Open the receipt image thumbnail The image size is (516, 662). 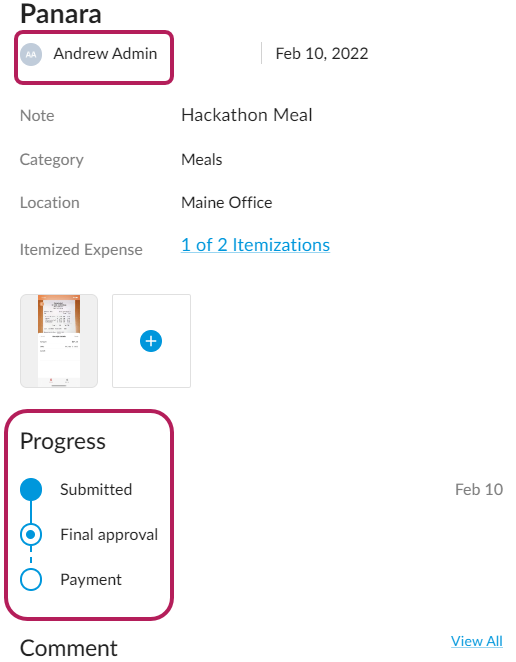pos(59,341)
